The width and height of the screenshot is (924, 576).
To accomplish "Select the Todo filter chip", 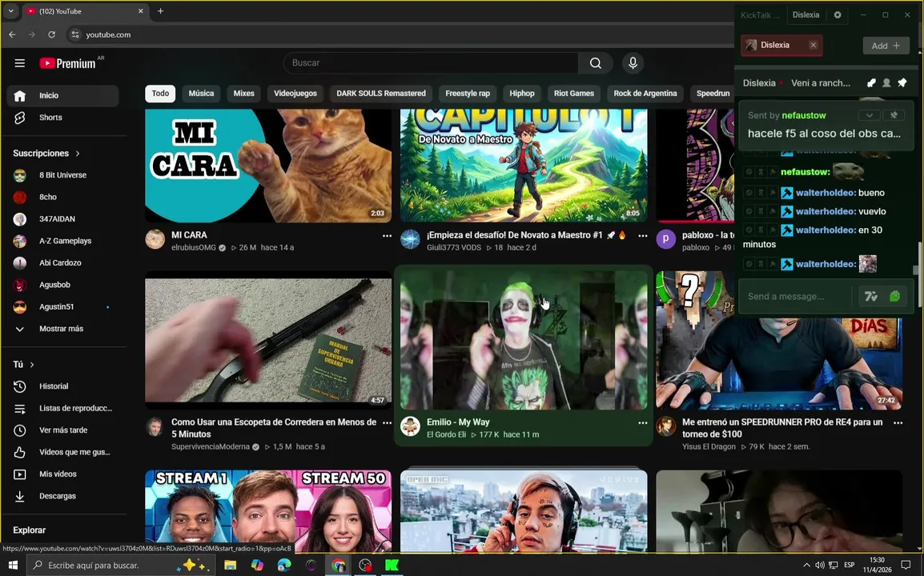I will click(160, 94).
